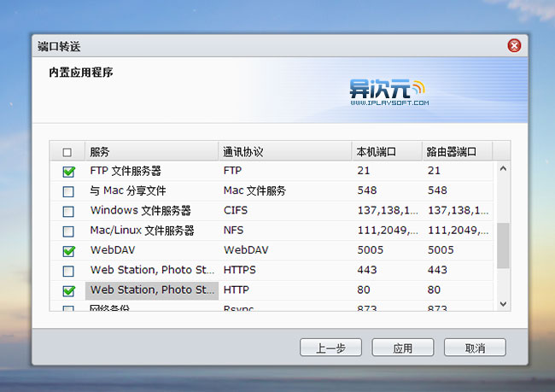Disable the HTTP Web Station checkbox
This screenshot has height=392, width=555.
pos(68,290)
